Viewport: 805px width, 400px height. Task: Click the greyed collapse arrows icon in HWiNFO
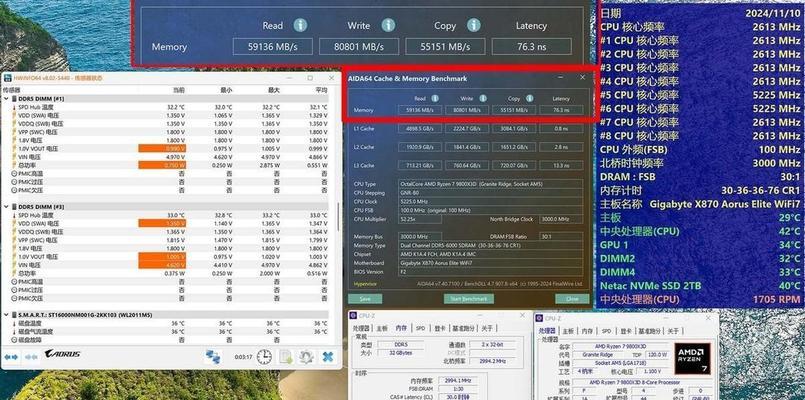click(31, 356)
